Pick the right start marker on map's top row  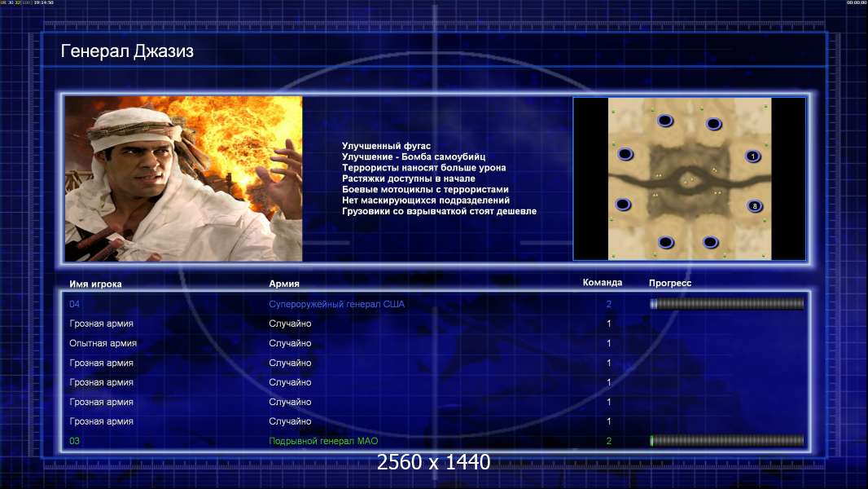pos(713,124)
